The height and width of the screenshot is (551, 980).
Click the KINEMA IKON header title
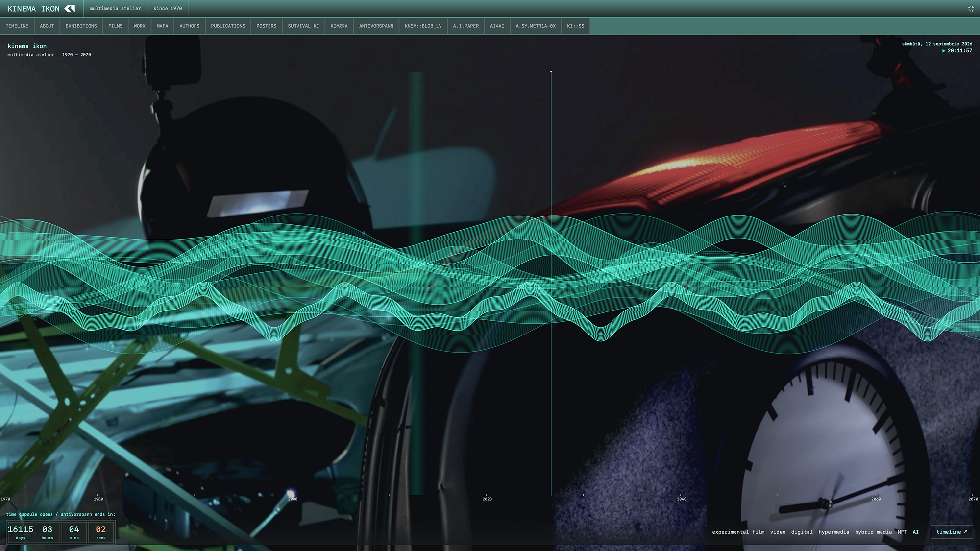coord(34,9)
